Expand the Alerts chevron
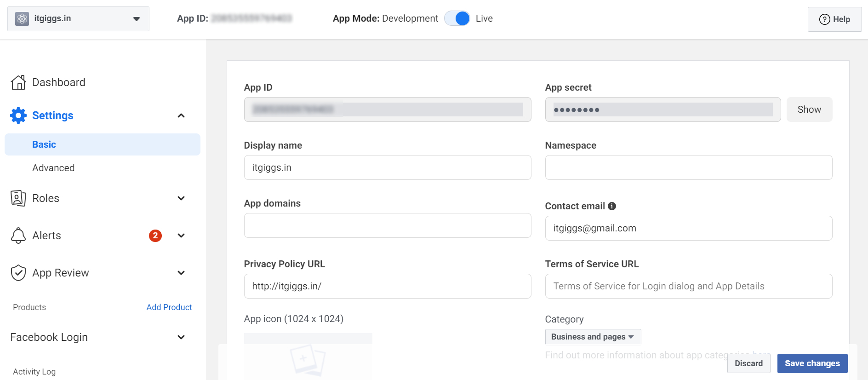Image resolution: width=868 pixels, height=380 pixels. click(x=181, y=236)
